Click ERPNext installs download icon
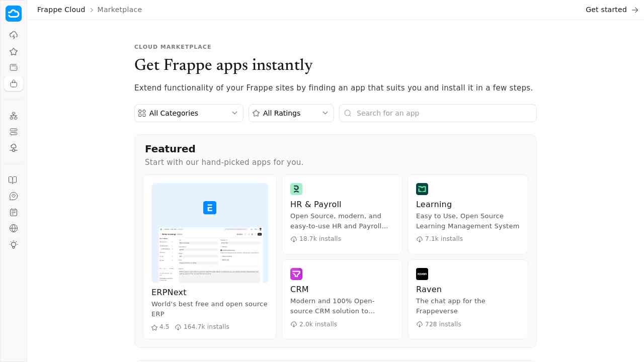 (x=178, y=327)
